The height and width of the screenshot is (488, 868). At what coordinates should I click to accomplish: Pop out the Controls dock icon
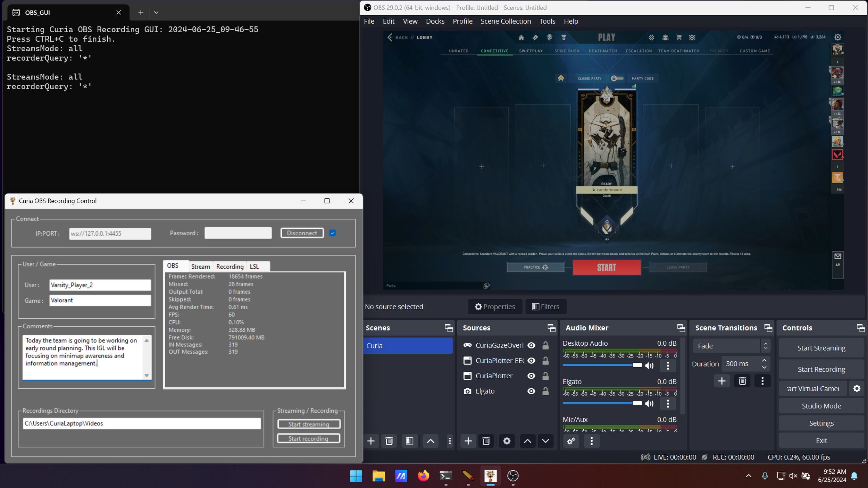tap(861, 328)
